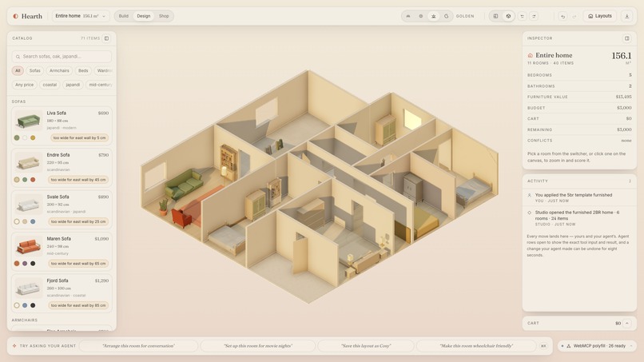The width and height of the screenshot is (644, 362).
Task: Pick the mustard swatch for Liva Sofa
Action: (33, 137)
